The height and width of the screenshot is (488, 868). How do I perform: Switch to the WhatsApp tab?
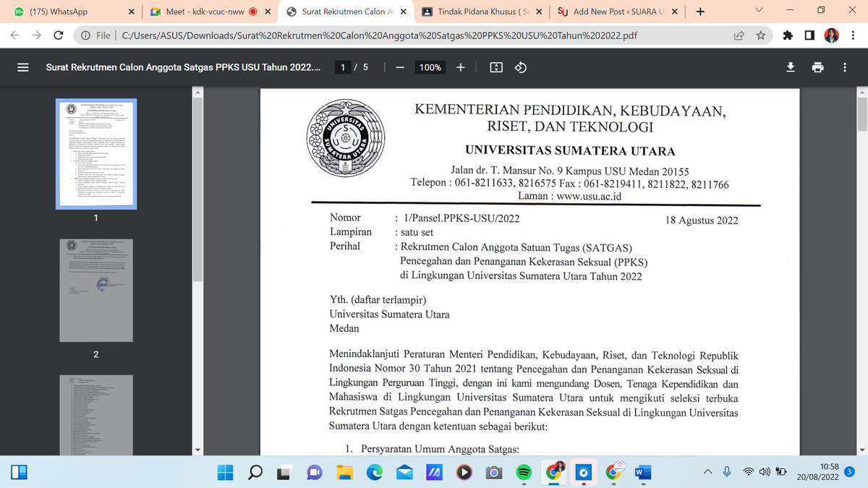pyautogui.click(x=65, y=12)
